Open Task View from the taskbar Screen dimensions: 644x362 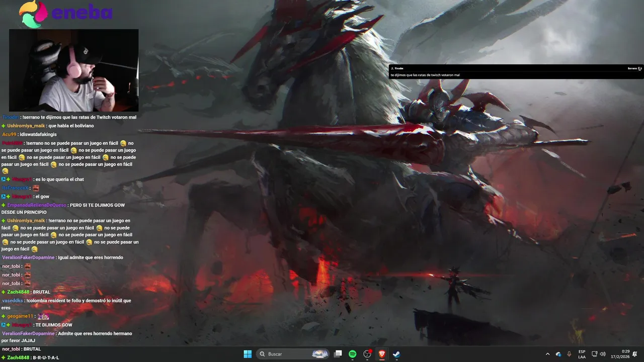point(338,354)
